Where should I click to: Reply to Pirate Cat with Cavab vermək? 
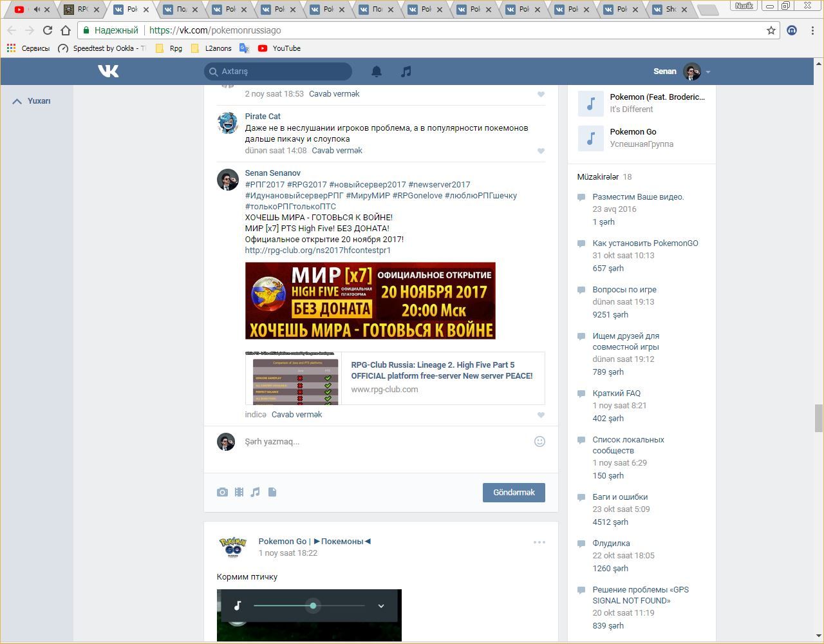[337, 151]
